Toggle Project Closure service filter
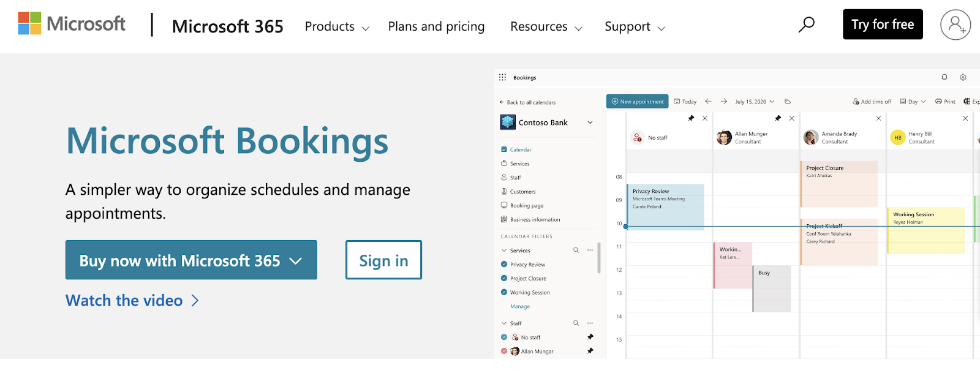Screen dimensions: 980x389 click(x=504, y=278)
